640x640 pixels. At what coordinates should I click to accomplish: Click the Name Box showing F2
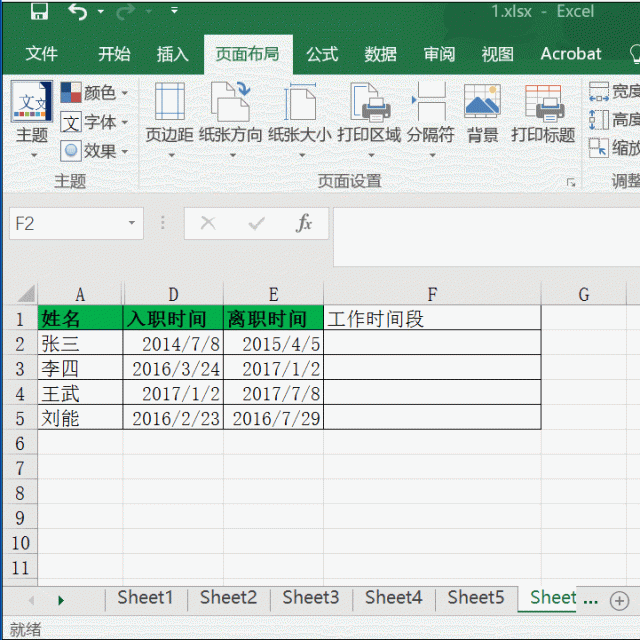point(65,224)
